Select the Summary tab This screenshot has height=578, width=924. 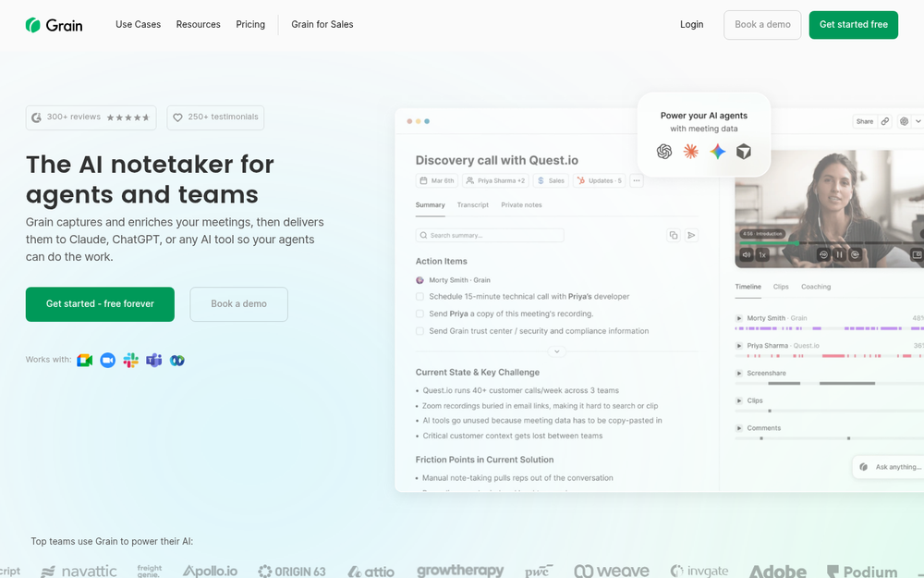(431, 205)
